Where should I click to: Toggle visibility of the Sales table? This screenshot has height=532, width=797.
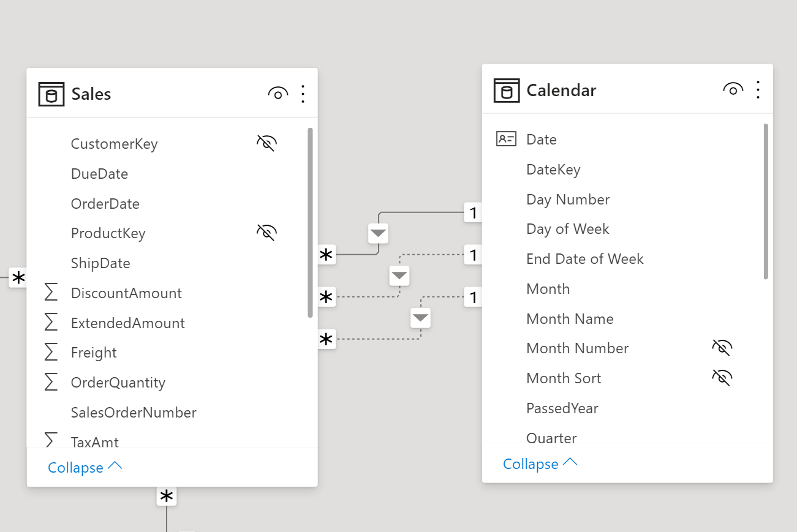278,94
